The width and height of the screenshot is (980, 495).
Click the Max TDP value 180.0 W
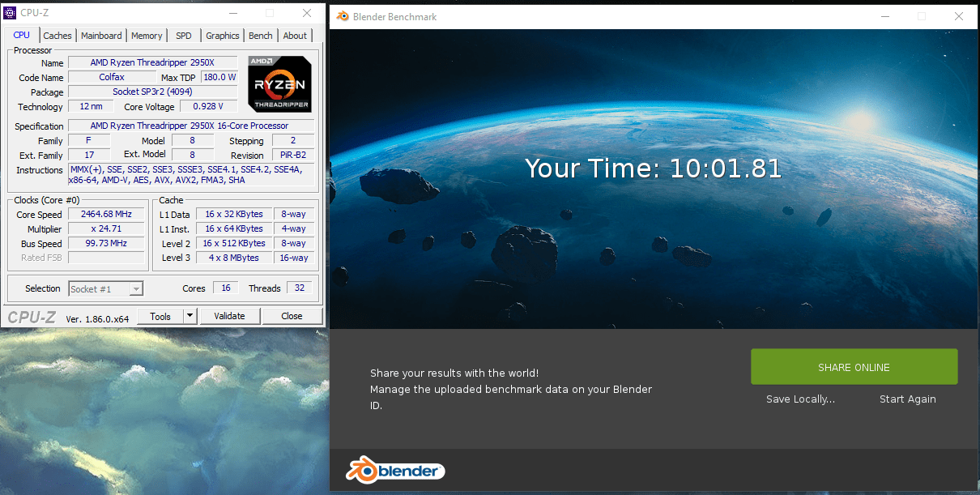coord(219,77)
